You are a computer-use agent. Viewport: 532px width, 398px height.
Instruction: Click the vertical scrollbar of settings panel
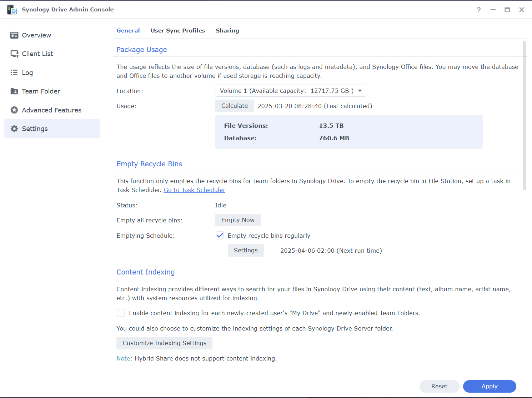525,116
